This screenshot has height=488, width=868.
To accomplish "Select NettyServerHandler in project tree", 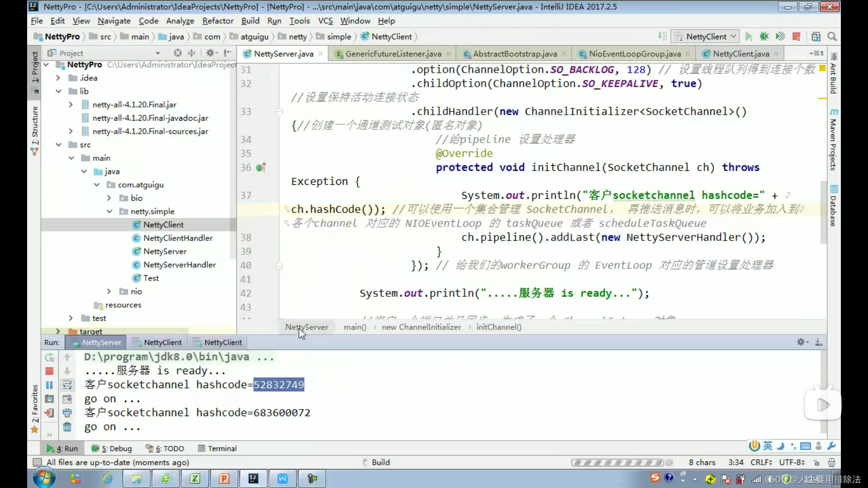I will (x=179, y=265).
